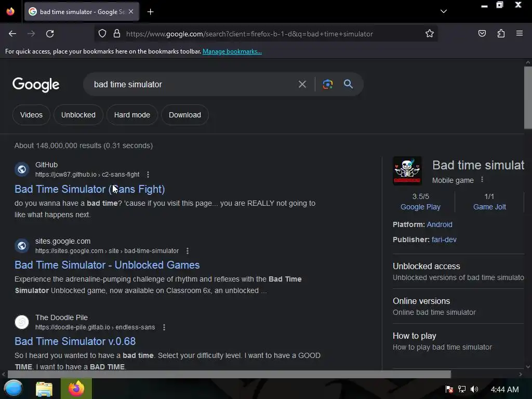
Task: Open the list all tabs chevron
Action: tap(444, 11)
